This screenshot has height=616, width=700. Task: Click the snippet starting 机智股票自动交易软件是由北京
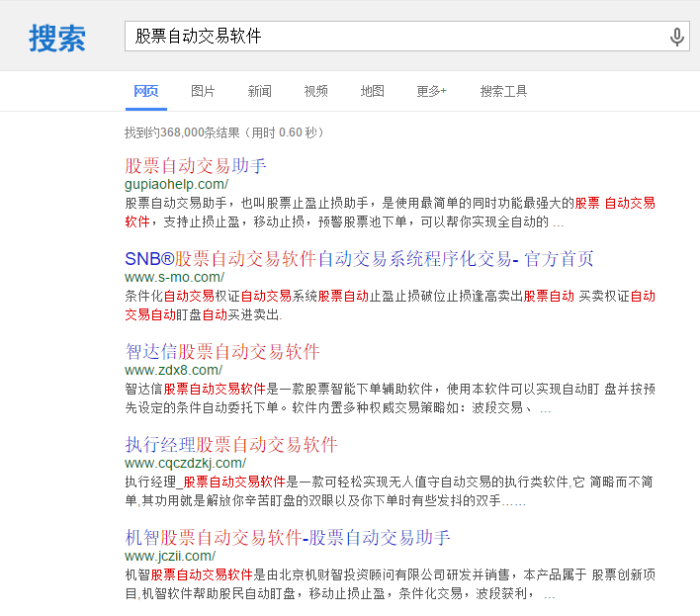pos(390,583)
